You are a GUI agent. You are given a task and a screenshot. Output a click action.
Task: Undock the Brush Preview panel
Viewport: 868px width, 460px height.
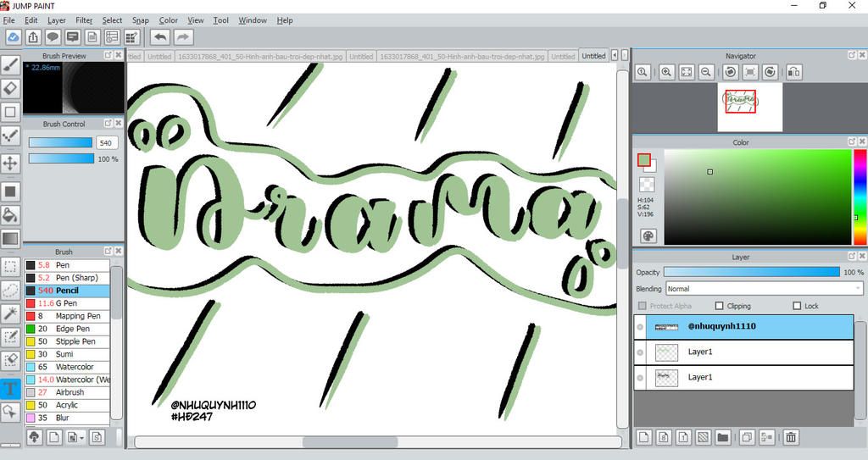tap(108, 55)
